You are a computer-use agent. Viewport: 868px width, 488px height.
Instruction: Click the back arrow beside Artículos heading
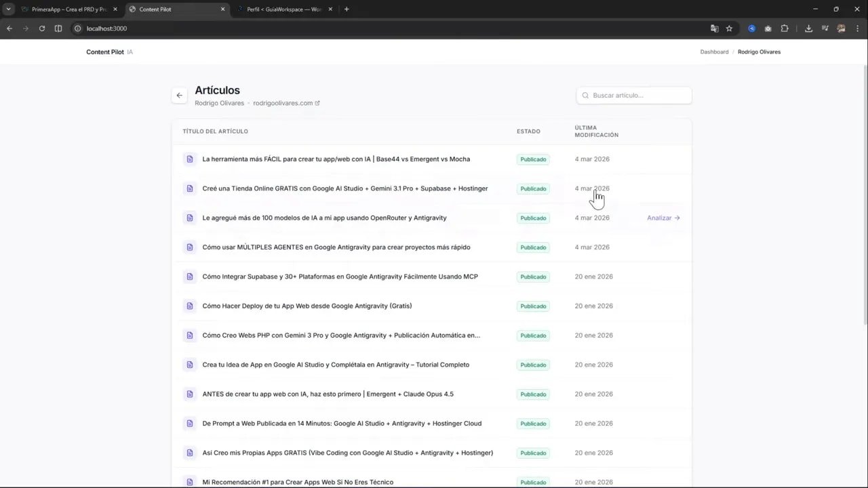click(179, 95)
